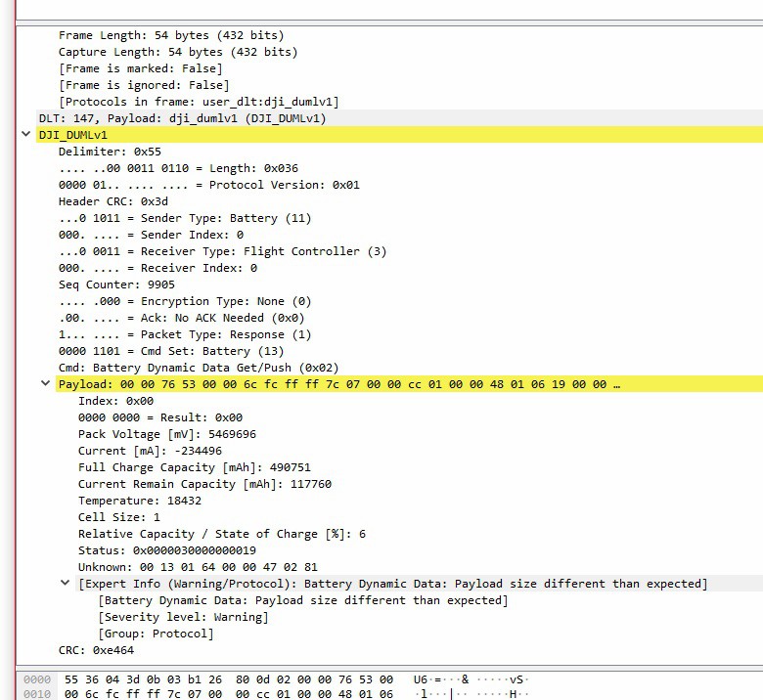Select the 'Protocols in frame' row

[x=199, y=102]
